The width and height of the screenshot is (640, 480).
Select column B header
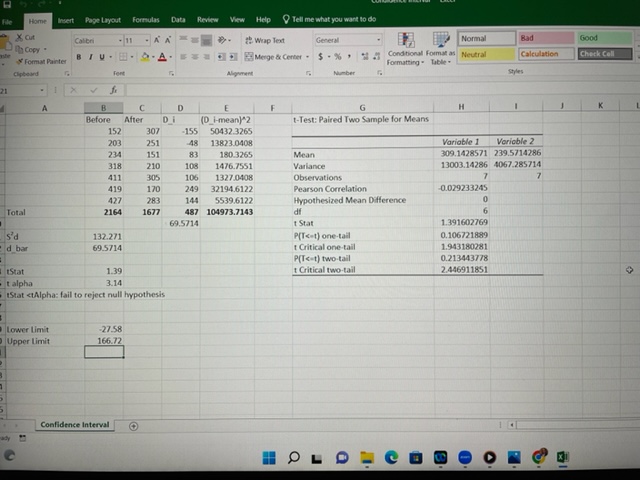[x=103, y=108]
